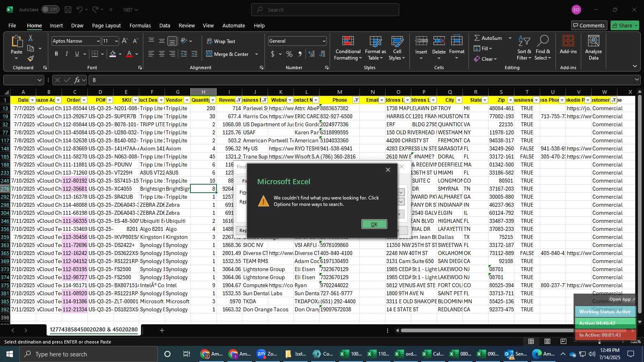Click the Fill button in Editing group
Image resolution: width=644 pixels, height=362 pixels.
[x=483, y=48]
